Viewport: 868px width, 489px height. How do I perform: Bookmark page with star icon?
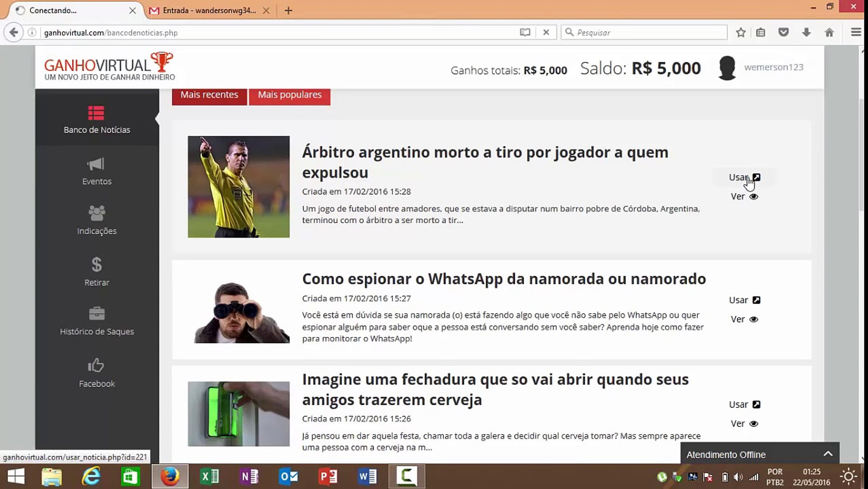coord(741,32)
